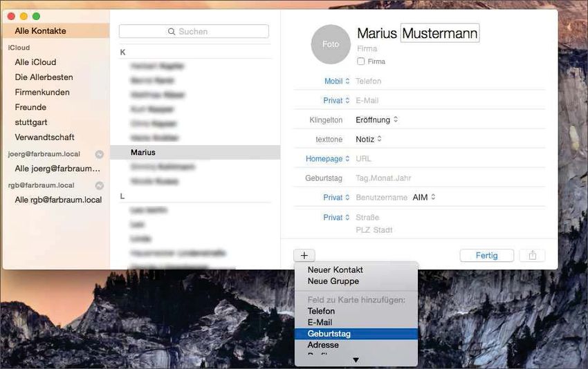588x369 pixels.
Task: Open the Klingelton Eröffnung dropdown
Action: [x=377, y=120]
